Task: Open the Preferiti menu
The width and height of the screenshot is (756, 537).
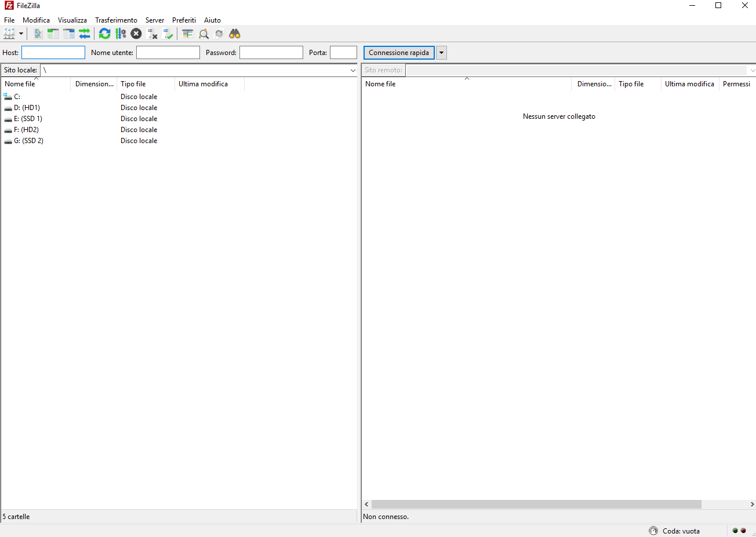Action: [x=184, y=20]
